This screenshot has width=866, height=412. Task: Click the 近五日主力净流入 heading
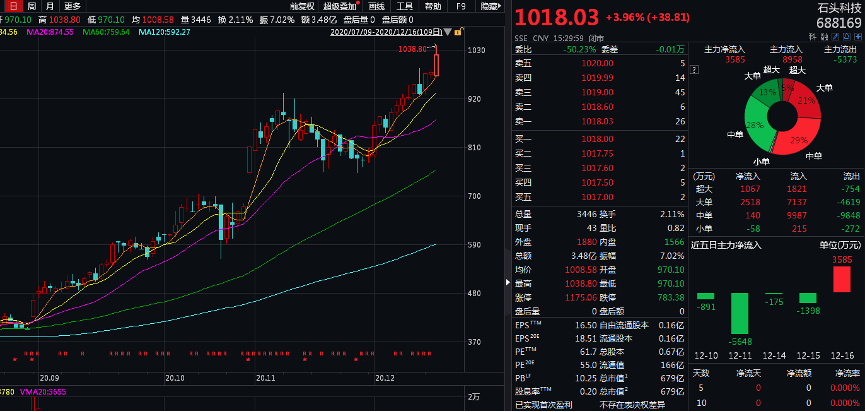[726, 245]
